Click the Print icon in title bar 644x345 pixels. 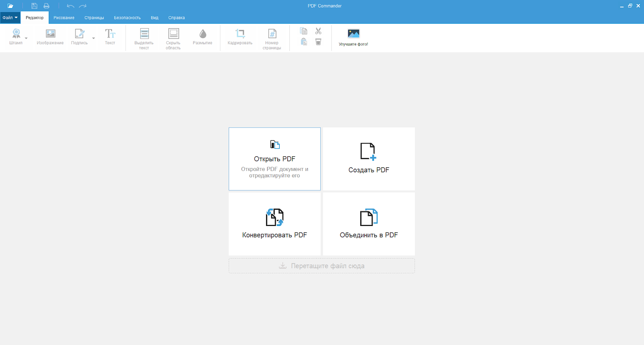[x=46, y=6]
